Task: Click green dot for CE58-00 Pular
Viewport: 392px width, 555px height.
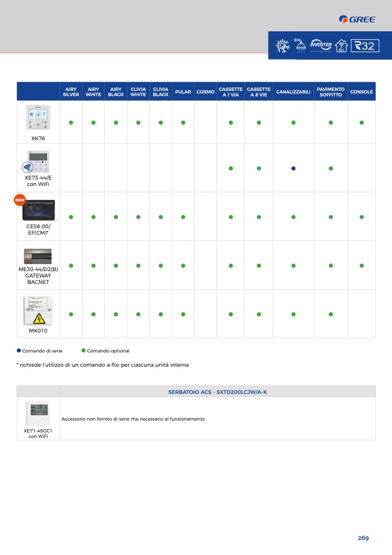Action: click(x=184, y=217)
